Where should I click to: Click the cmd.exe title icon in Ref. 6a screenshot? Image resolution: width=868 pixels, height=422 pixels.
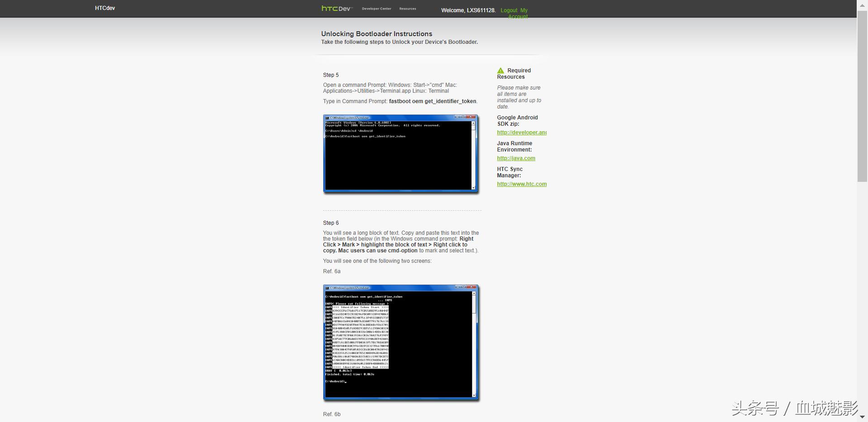click(327, 288)
